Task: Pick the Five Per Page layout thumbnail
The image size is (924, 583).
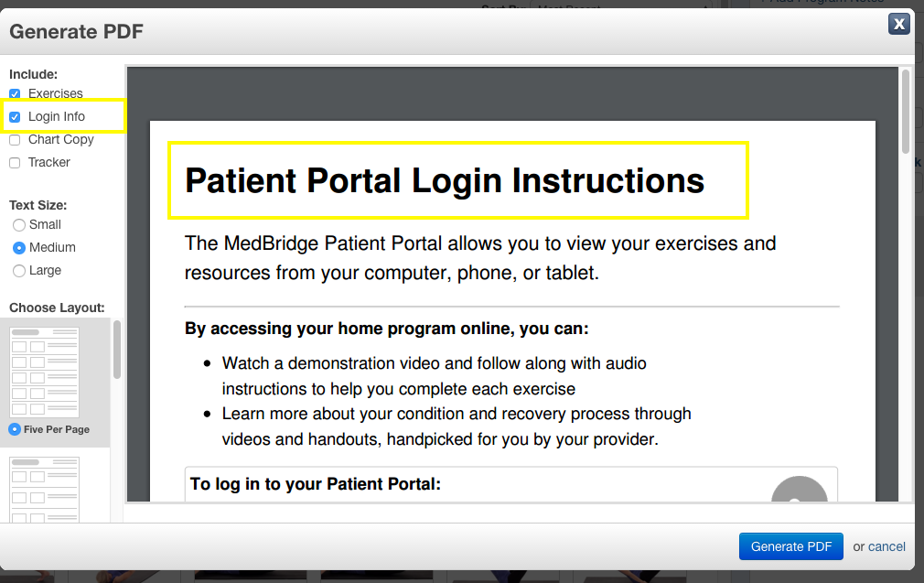Action: [x=44, y=372]
